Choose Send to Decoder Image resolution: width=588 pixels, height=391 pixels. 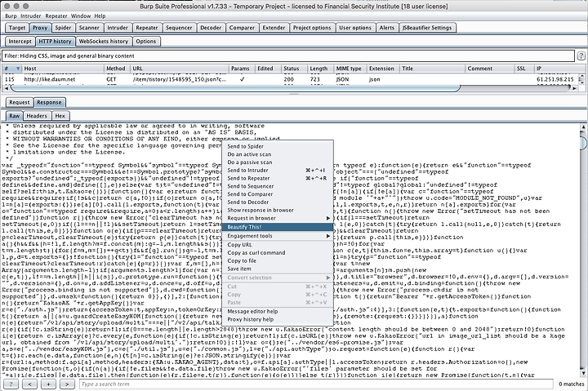(x=278, y=202)
